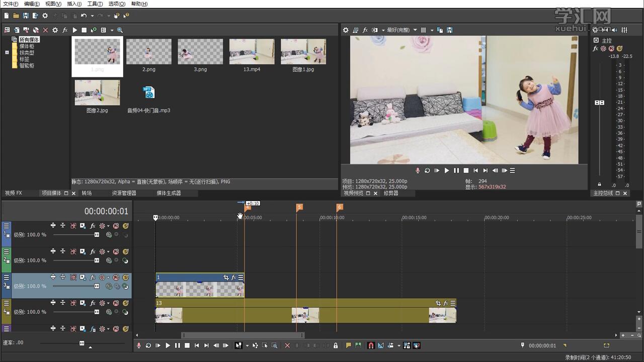Open track motion on track 1
The height and width of the screenshot is (362, 644).
[x=83, y=226]
